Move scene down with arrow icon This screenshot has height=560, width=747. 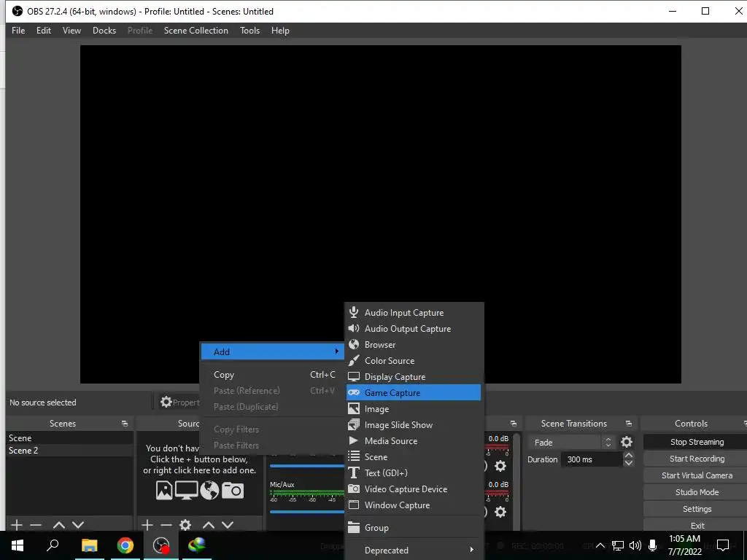pyautogui.click(x=78, y=525)
